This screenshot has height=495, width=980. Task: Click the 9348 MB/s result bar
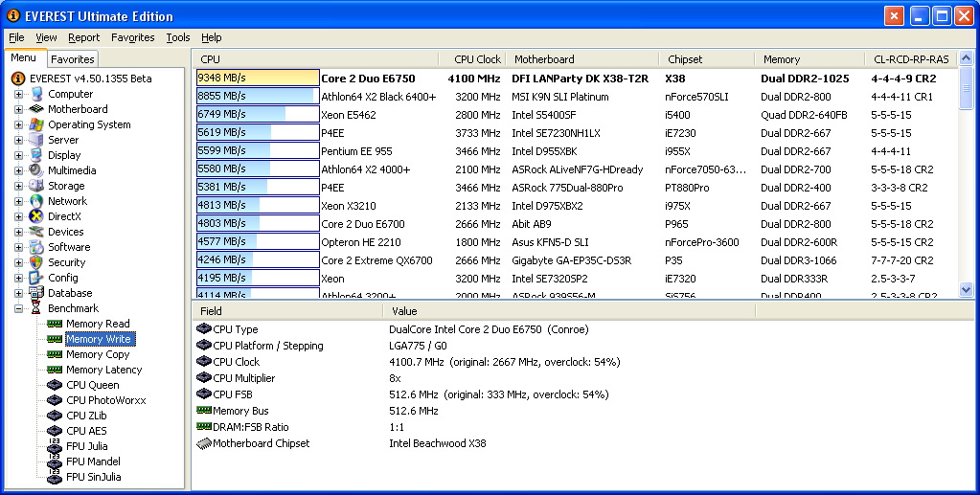(x=258, y=79)
